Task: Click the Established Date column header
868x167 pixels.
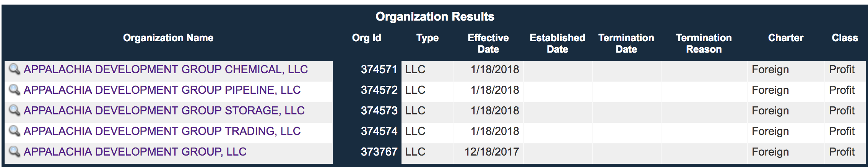Action: pyautogui.click(x=558, y=43)
